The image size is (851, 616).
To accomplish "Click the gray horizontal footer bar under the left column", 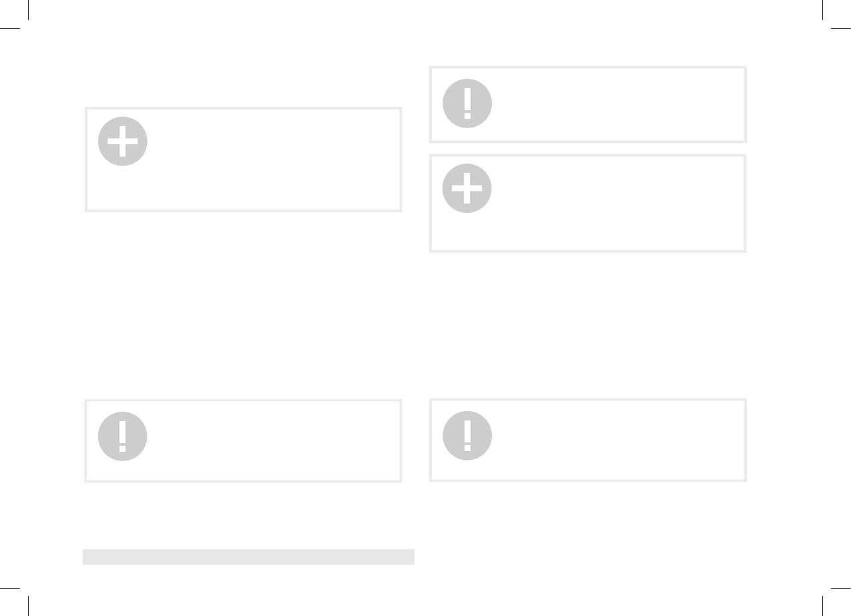I will tap(248, 557).
